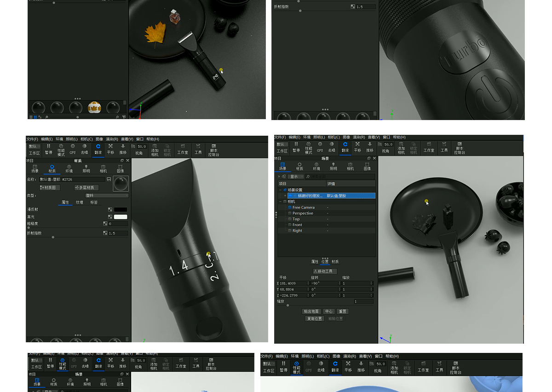552x392 pixels.
Task: Select 翻滚 tool in the blue-render window
Action: click(x=335, y=367)
